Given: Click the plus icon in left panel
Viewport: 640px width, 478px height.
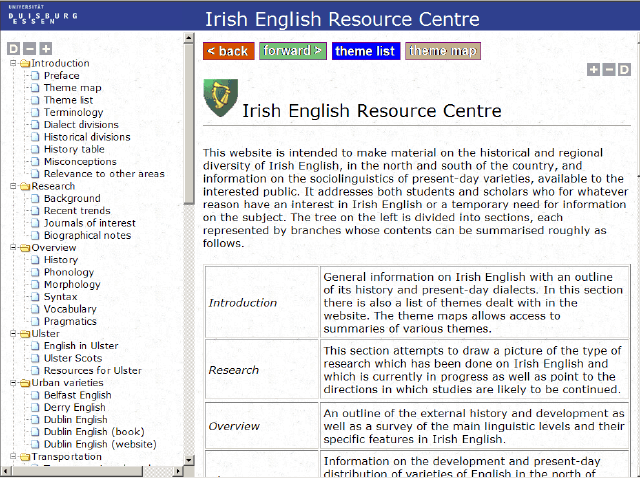Looking at the screenshot, I should point(45,48).
